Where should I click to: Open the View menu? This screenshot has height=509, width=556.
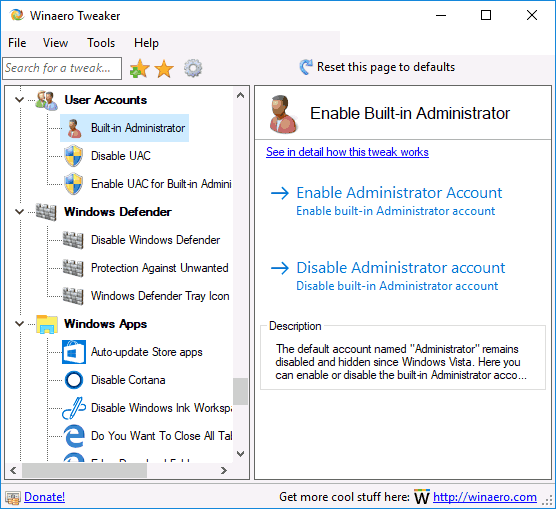pos(55,43)
